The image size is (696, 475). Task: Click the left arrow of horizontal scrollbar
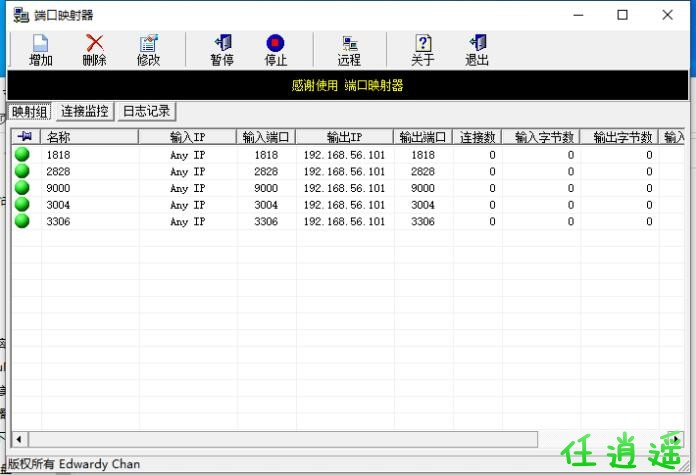(x=19, y=439)
